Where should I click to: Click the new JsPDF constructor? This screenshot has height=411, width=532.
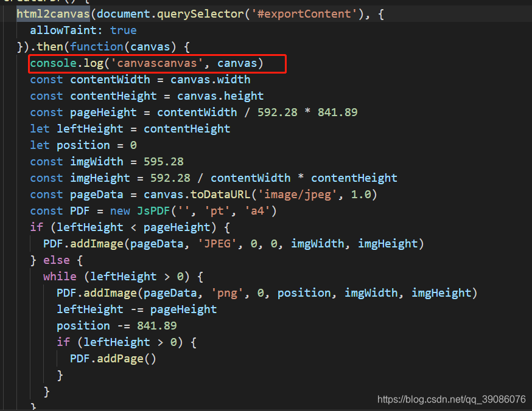[141, 210]
